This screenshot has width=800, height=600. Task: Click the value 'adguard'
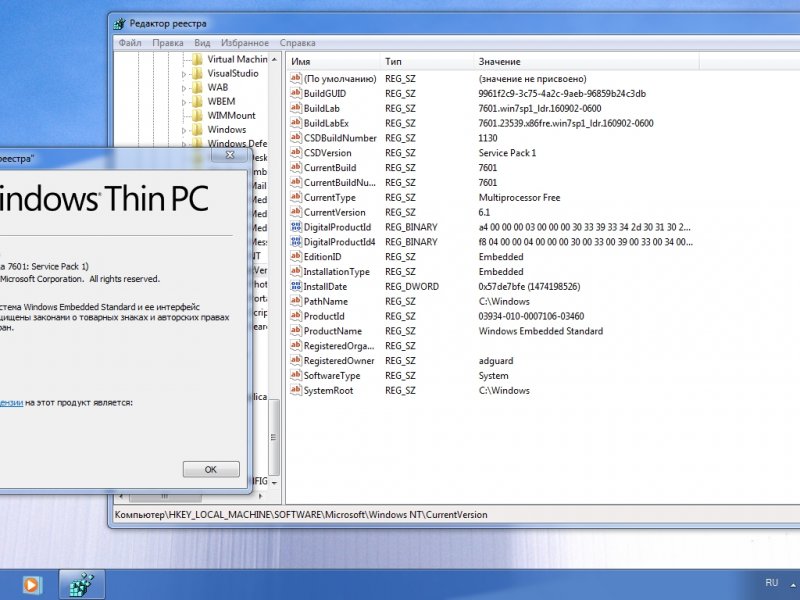(496, 361)
